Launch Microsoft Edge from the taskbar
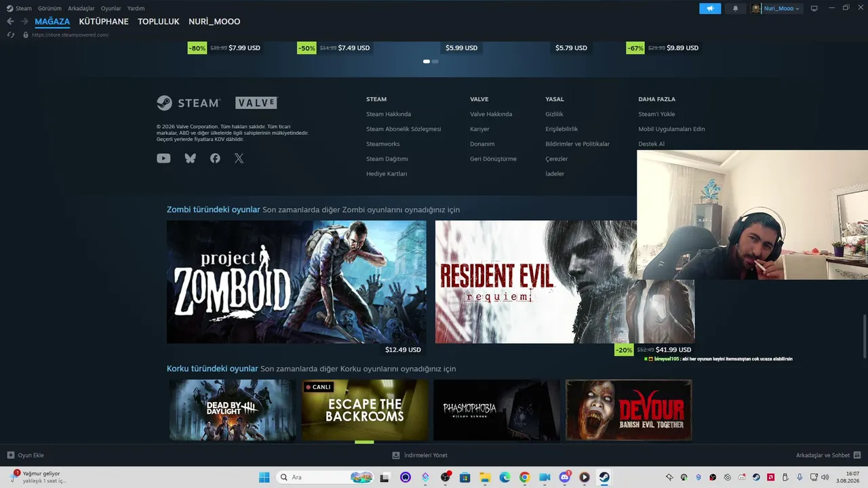This screenshot has height=488, width=868. (x=505, y=477)
